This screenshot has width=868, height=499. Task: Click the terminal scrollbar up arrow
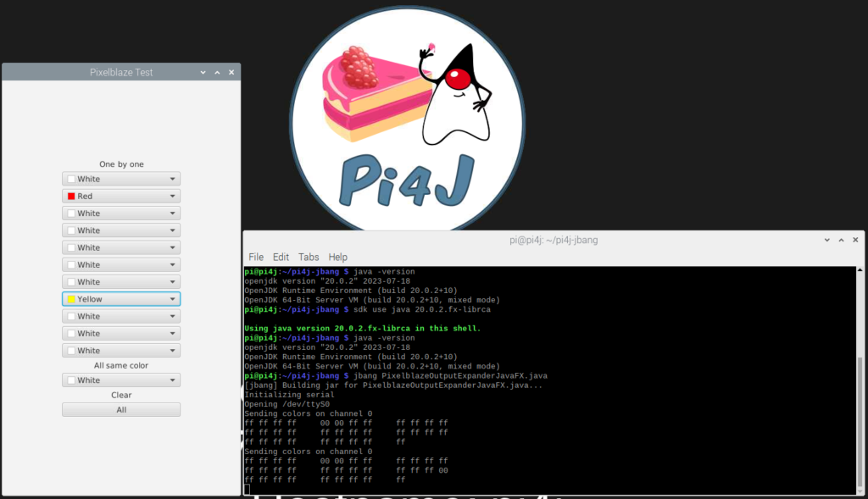click(860, 270)
